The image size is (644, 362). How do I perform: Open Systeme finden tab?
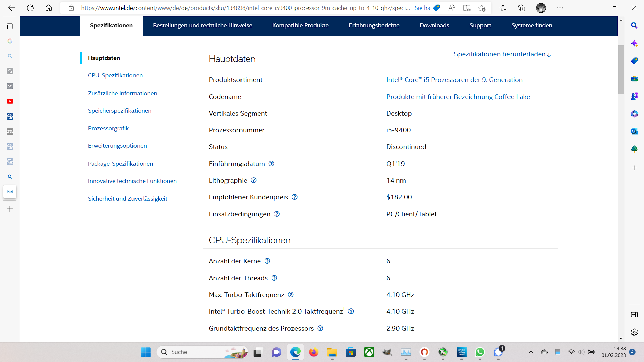click(532, 26)
